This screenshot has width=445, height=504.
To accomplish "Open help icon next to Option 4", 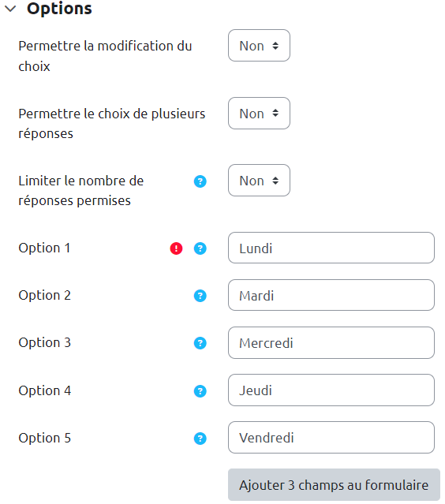I will pyautogui.click(x=200, y=391).
